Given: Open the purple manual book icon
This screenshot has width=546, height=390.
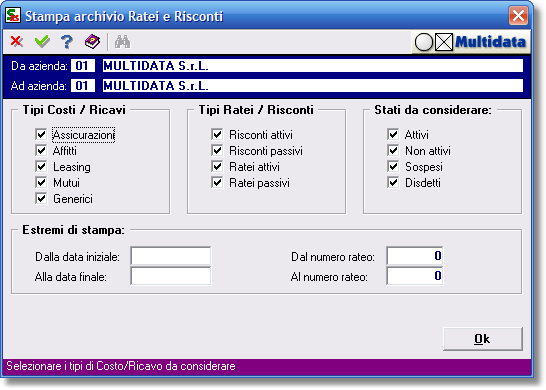Looking at the screenshot, I should pos(92,42).
